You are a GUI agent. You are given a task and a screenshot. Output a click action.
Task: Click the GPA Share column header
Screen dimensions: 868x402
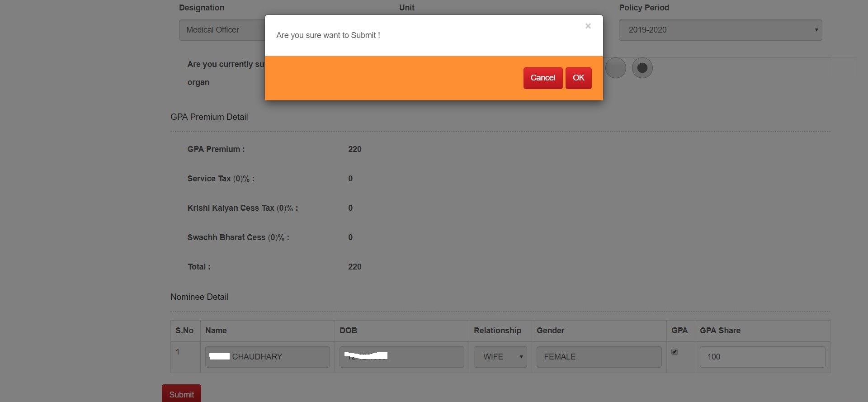click(720, 331)
